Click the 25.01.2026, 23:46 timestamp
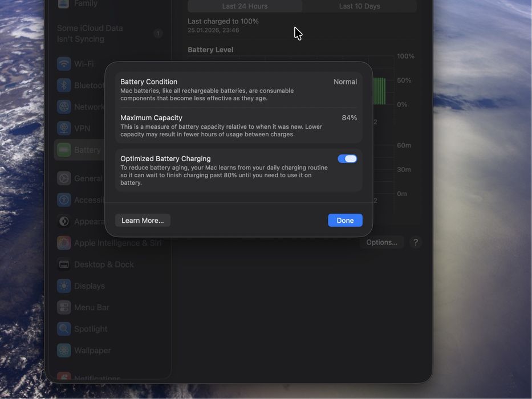 pos(213,30)
